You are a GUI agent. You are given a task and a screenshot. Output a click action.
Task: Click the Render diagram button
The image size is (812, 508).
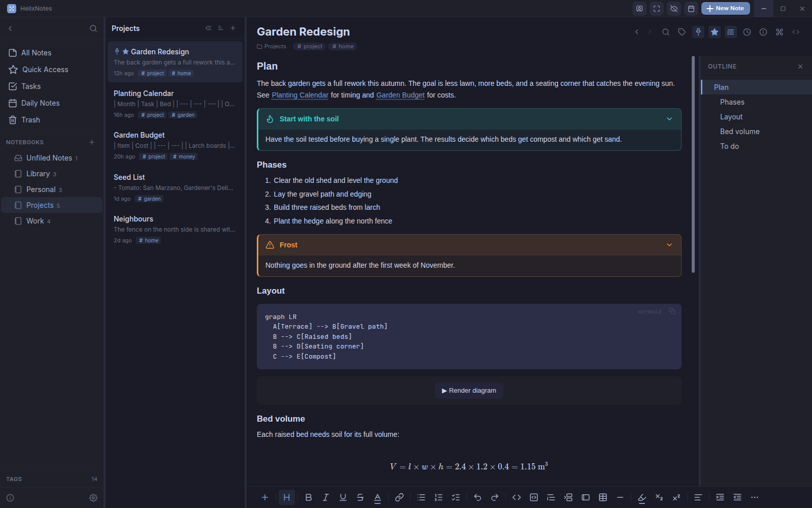click(469, 391)
